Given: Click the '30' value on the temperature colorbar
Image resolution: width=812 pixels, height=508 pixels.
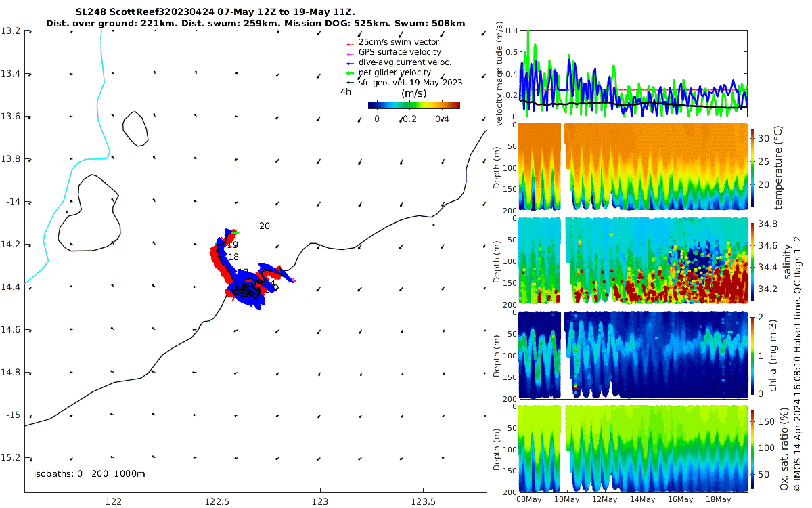Looking at the screenshot, I should coord(763,138).
